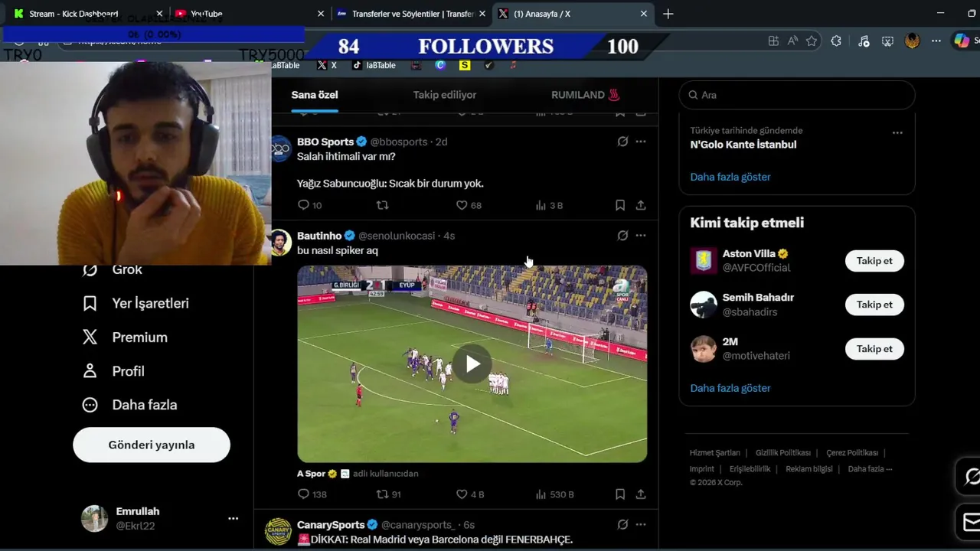Viewport: 980px width, 551px height.
Task: Open the A Spor source link
Action: coord(312,474)
